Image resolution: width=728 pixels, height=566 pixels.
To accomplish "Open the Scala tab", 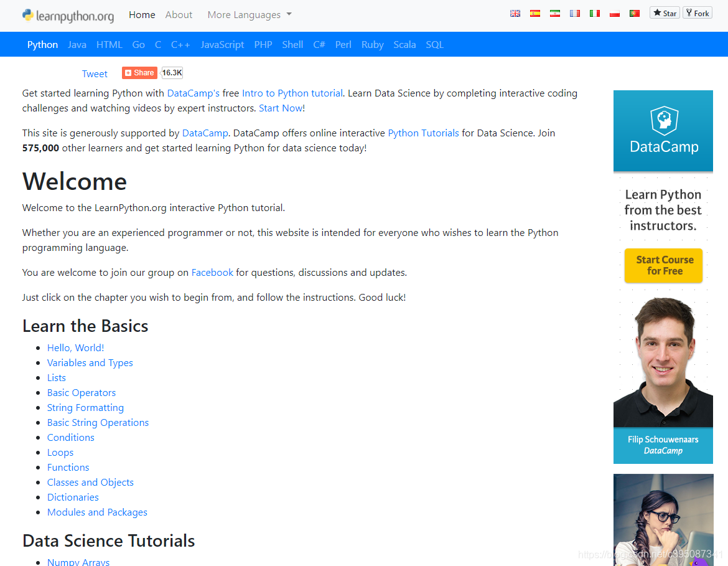I will pos(404,45).
